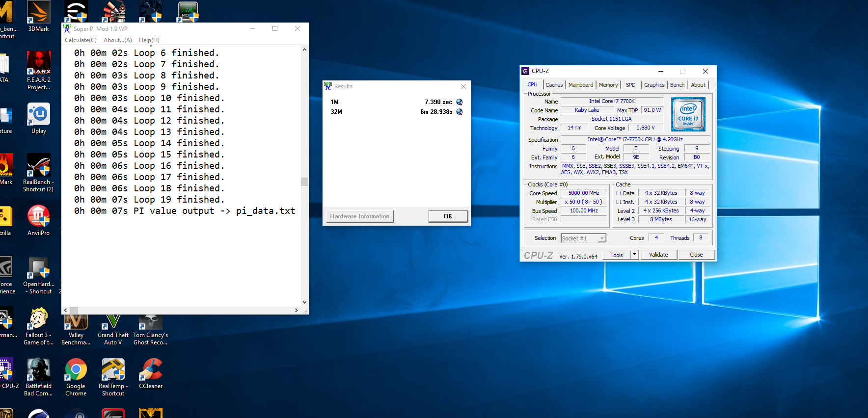Switch to the Bench tab

[678, 85]
